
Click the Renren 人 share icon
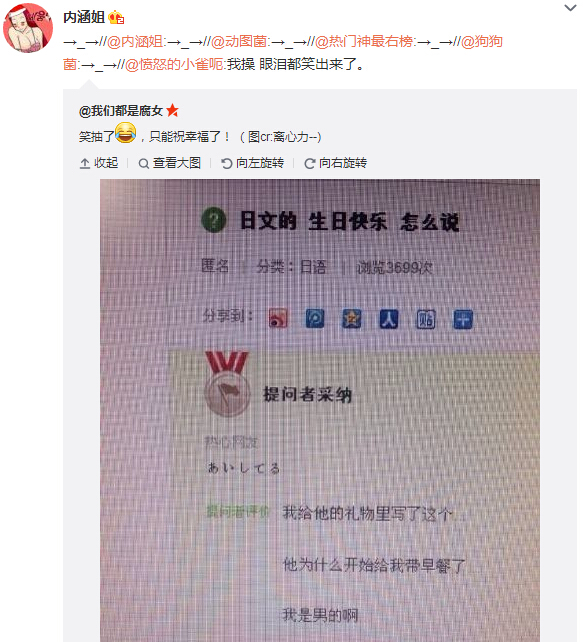pos(389,319)
